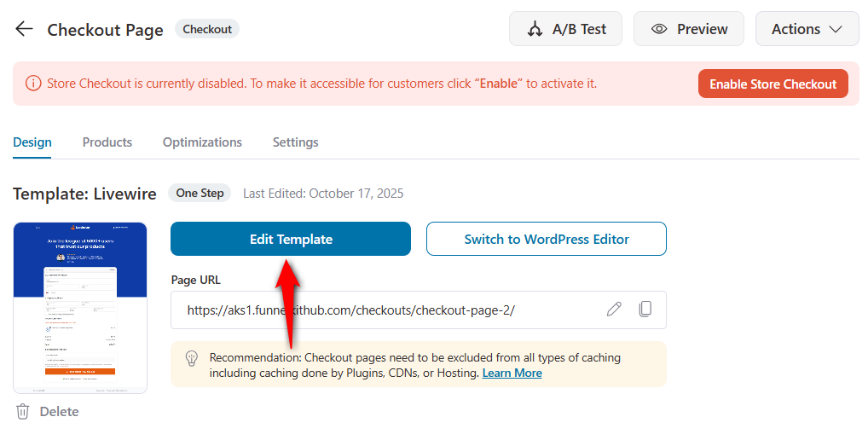Click the Livewire template thumbnail

tap(80, 308)
